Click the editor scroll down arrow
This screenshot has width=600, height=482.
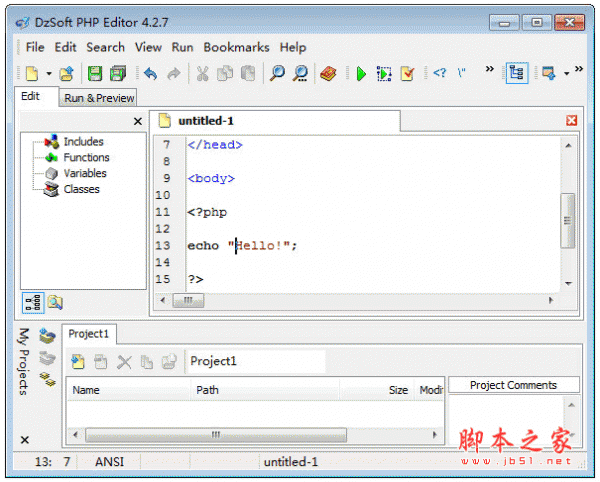[568, 283]
